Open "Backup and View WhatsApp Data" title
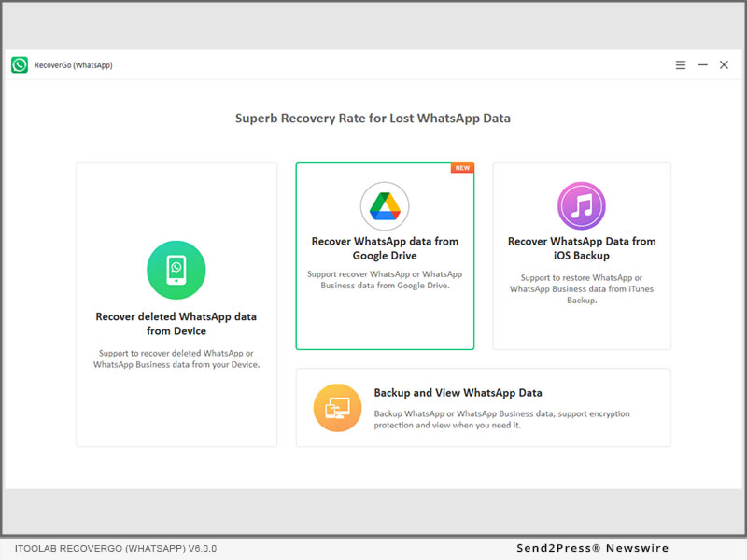 click(x=458, y=393)
